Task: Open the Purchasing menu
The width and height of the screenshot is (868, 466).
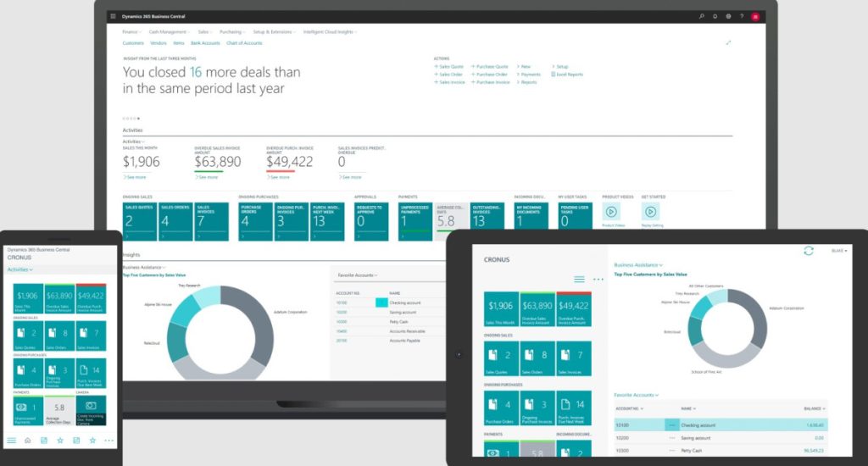Action: tap(231, 31)
